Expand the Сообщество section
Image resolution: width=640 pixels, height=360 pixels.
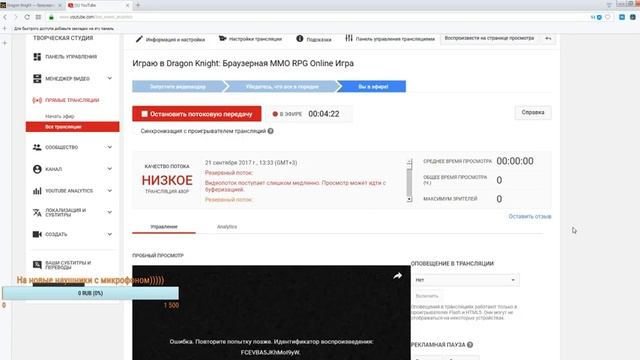[x=109, y=147]
